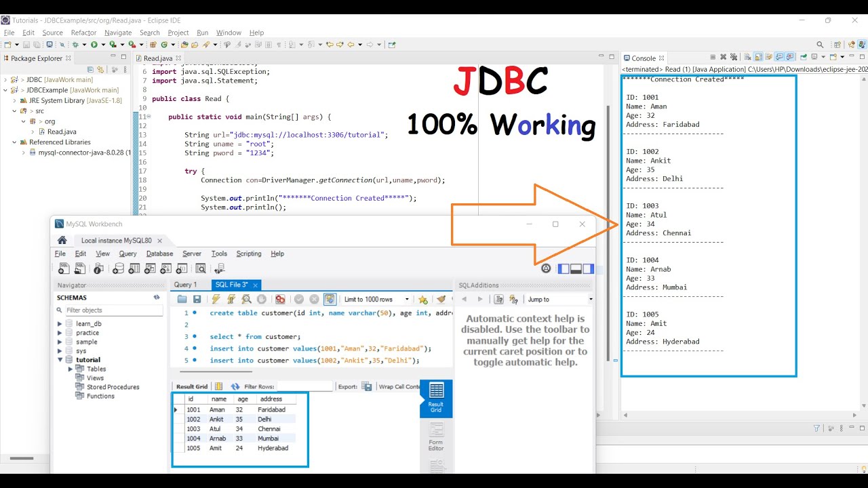Click the Open SQL script folder icon

click(182, 299)
